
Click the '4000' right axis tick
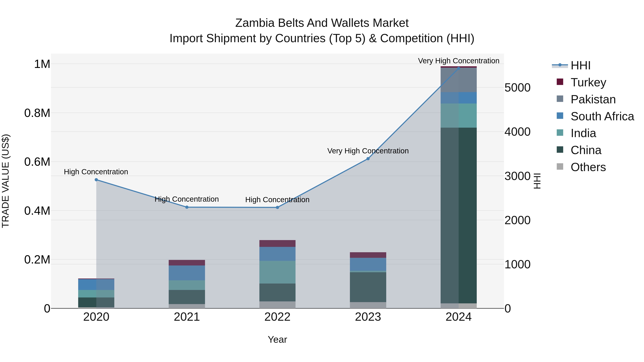[x=518, y=132]
